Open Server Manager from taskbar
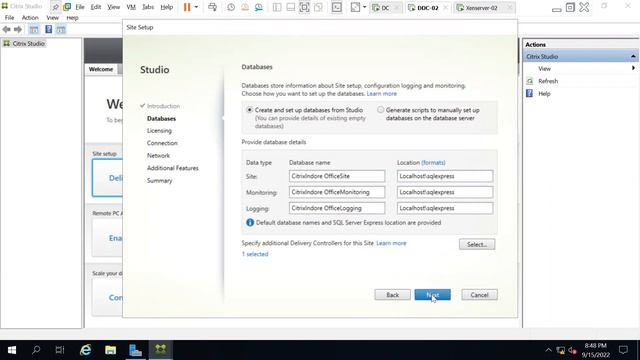640x360 pixels. 135,350
